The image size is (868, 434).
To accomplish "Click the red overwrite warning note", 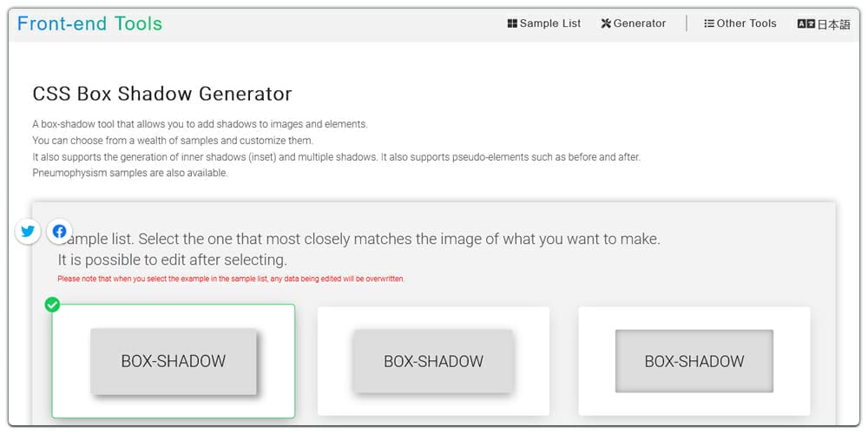I will 231,279.
